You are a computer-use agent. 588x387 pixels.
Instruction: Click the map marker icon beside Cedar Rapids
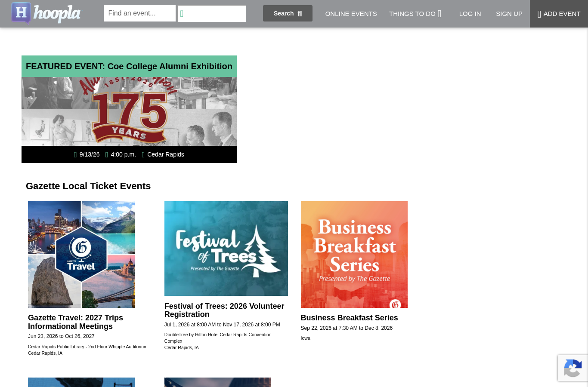pyautogui.click(x=143, y=155)
